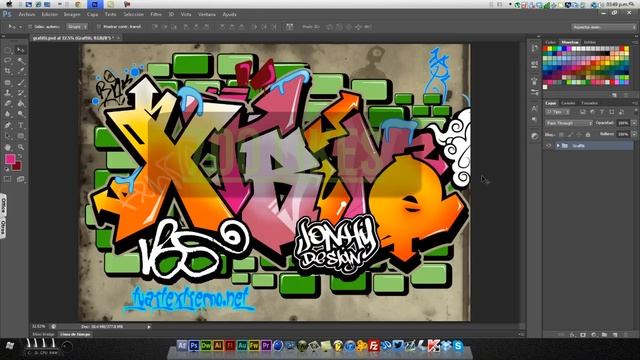The image size is (640, 360).
Task: Select the Pen tool
Action: coord(8,125)
